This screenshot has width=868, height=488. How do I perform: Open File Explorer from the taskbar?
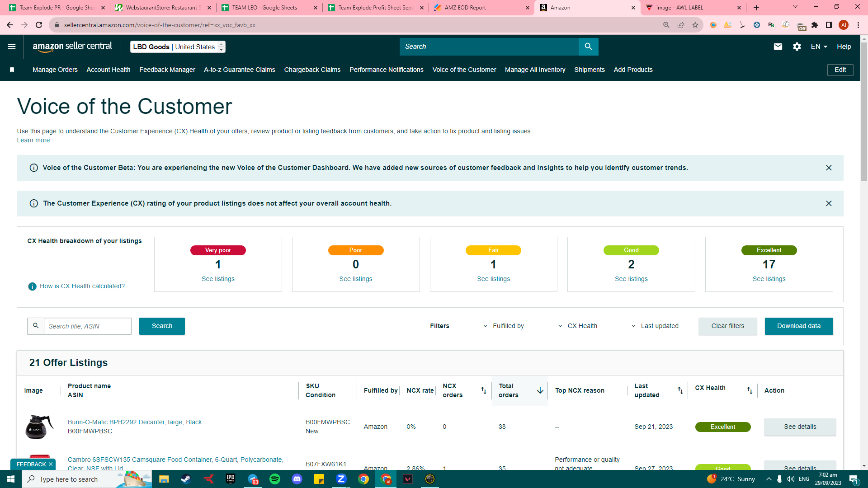point(164,479)
